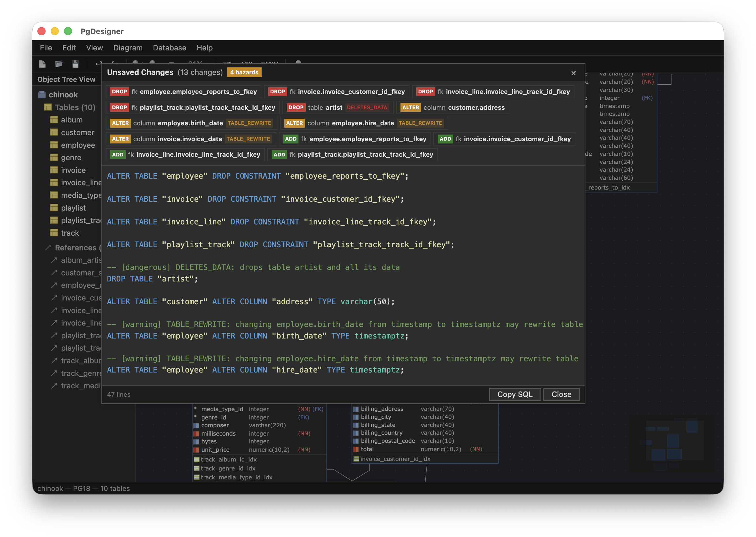Dismiss the Unsaved Changes dialog with the X
756x537 pixels.
click(x=573, y=73)
